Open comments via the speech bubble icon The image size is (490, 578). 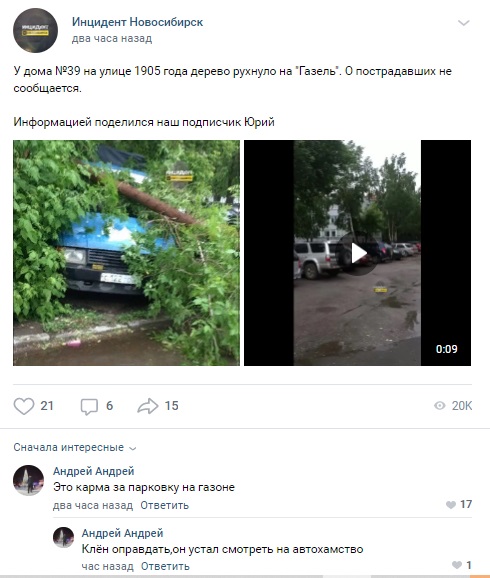pyautogui.click(x=89, y=407)
